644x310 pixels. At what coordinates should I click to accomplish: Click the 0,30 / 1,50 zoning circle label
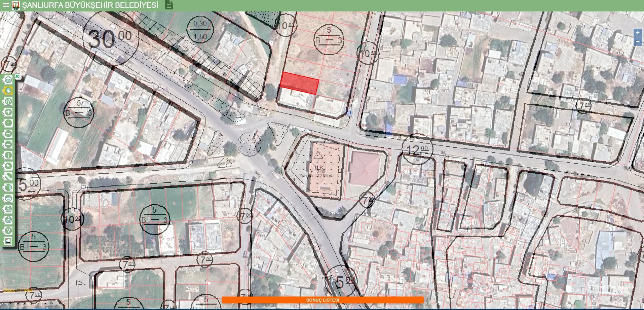click(x=200, y=30)
